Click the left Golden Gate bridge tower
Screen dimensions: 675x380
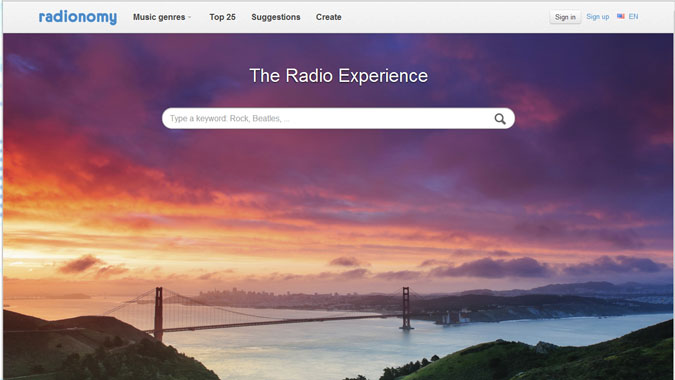click(x=158, y=313)
